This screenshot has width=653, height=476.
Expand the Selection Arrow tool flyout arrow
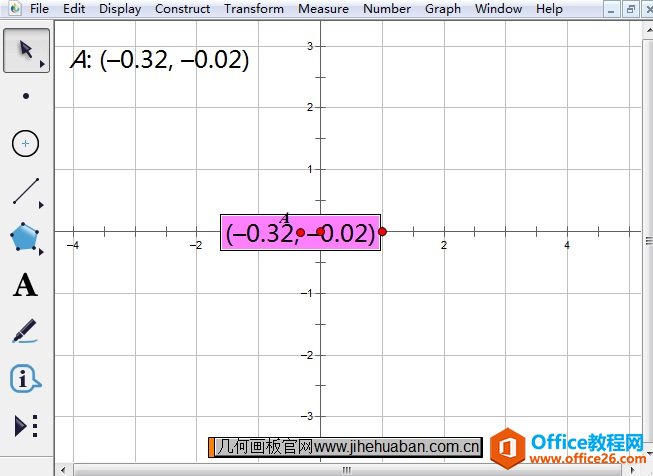(42, 64)
